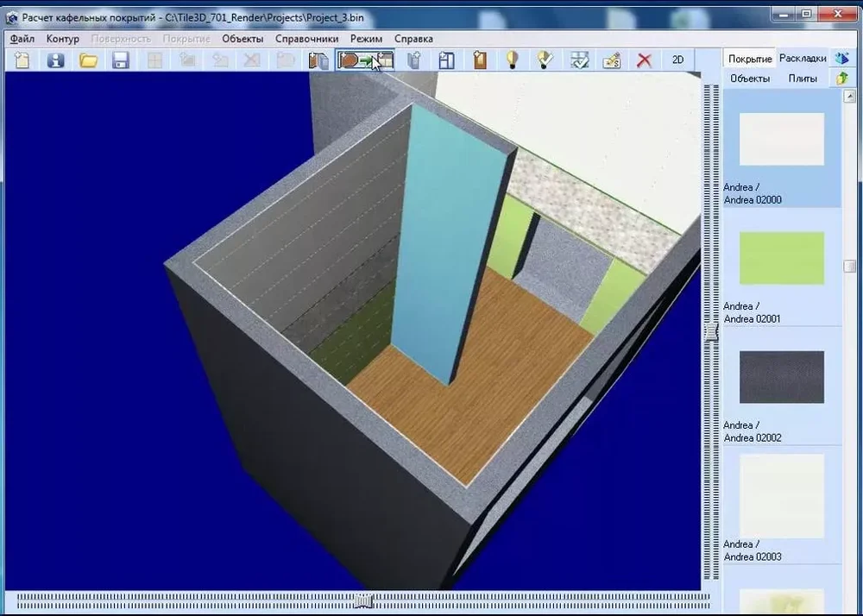Click the checklist calculation icon in toolbar

(x=580, y=60)
